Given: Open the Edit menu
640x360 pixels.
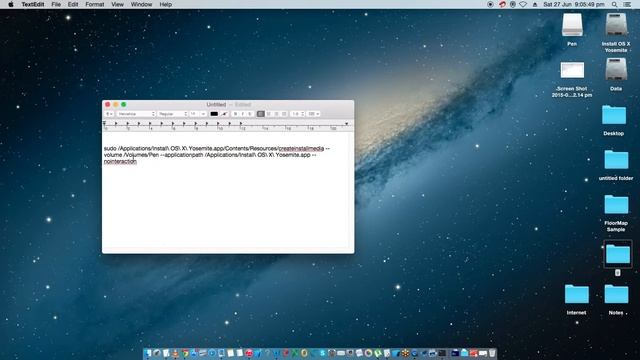Looking at the screenshot, I should click(73, 4).
